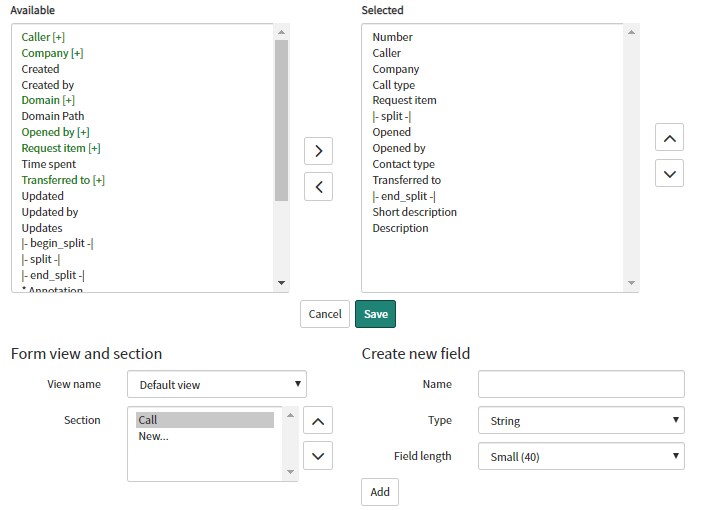
Task: Click the Available list scrollbar thumb
Action: pyautogui.click(x=282, y=120)
